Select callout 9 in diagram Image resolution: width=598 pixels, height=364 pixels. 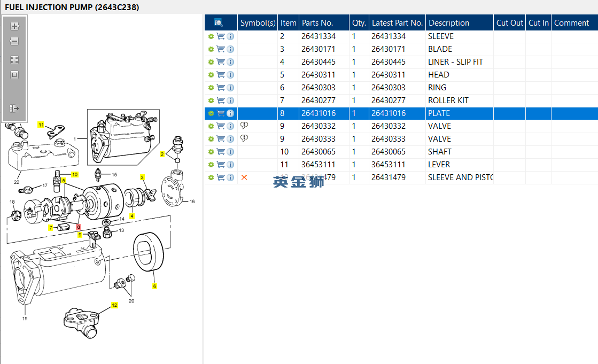coord(80,235)
